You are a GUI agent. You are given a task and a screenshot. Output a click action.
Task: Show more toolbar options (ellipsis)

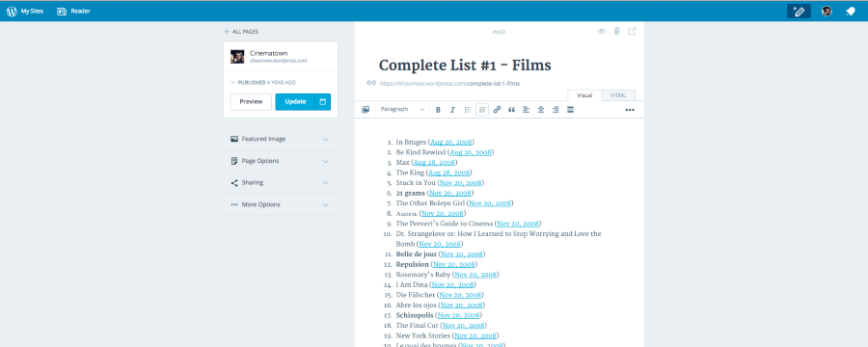click(630, 110)
